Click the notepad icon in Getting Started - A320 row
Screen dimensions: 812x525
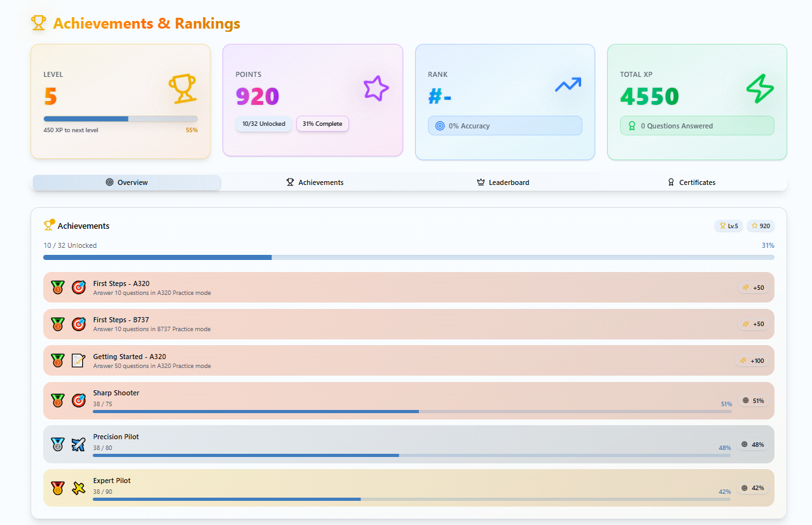coord(78,360)
